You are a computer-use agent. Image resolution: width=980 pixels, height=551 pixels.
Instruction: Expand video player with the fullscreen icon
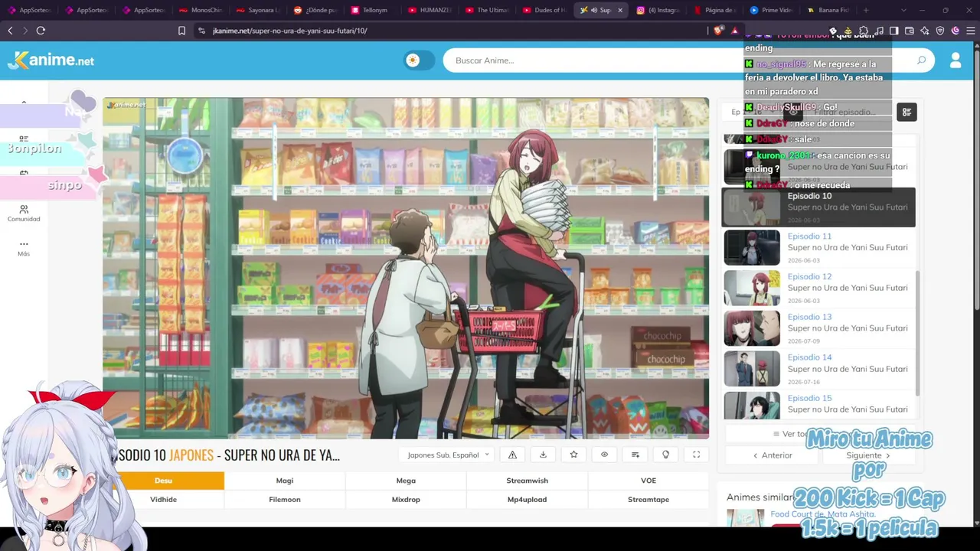pos(696,455)
